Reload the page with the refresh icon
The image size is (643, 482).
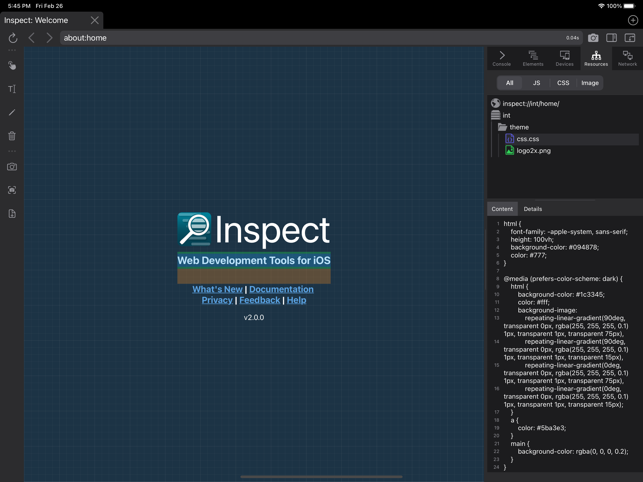13,38
